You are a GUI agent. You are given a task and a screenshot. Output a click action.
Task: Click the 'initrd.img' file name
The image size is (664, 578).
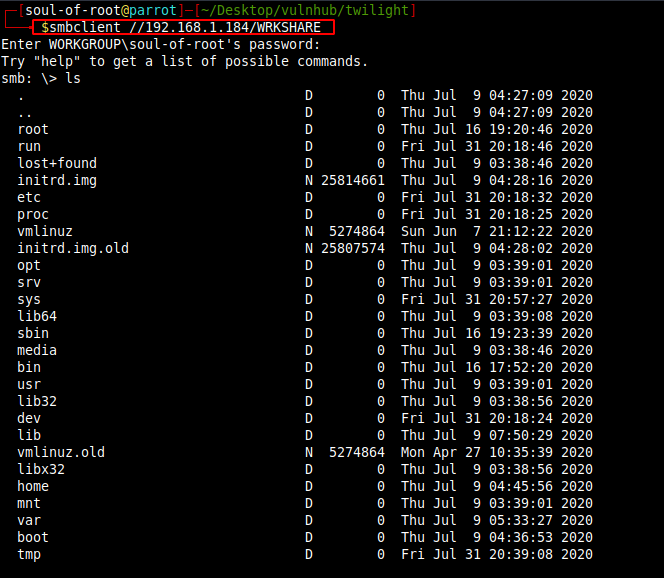[57, 181]
